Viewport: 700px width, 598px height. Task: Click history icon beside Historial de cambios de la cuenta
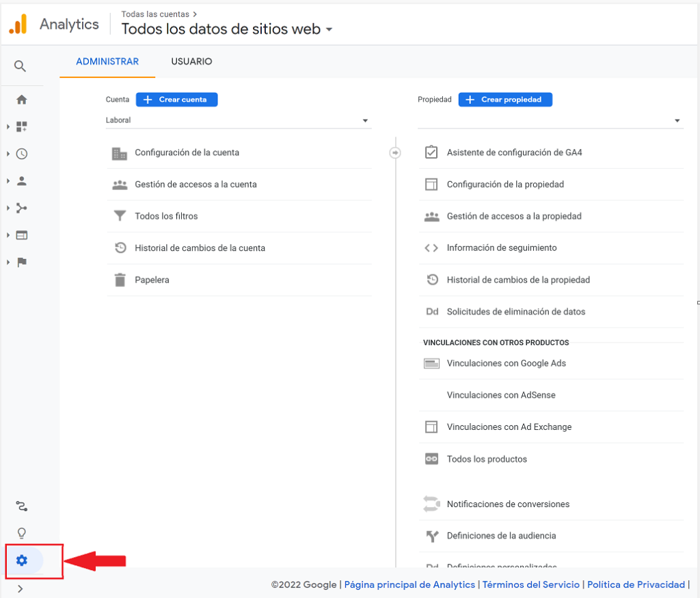tap(120, 247)
